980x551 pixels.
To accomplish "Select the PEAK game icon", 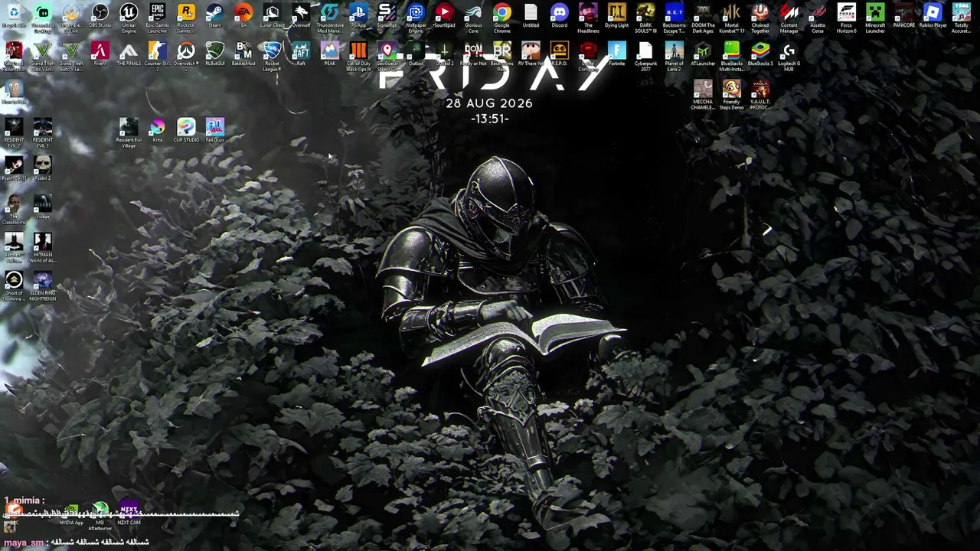I will [x=330, y=54].
